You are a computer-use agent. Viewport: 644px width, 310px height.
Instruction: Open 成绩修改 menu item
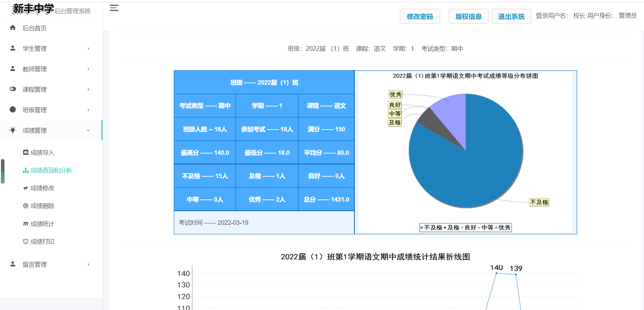[x=39, y=188]
